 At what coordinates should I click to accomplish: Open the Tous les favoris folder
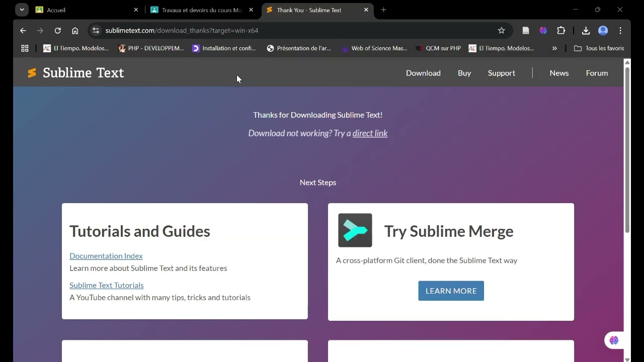(599, 48)
